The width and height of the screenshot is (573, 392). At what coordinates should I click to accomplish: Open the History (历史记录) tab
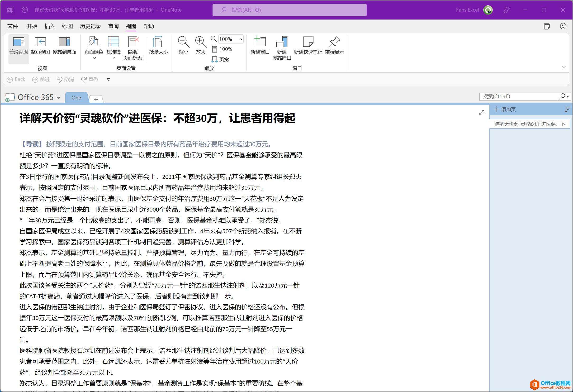(91, 26)
